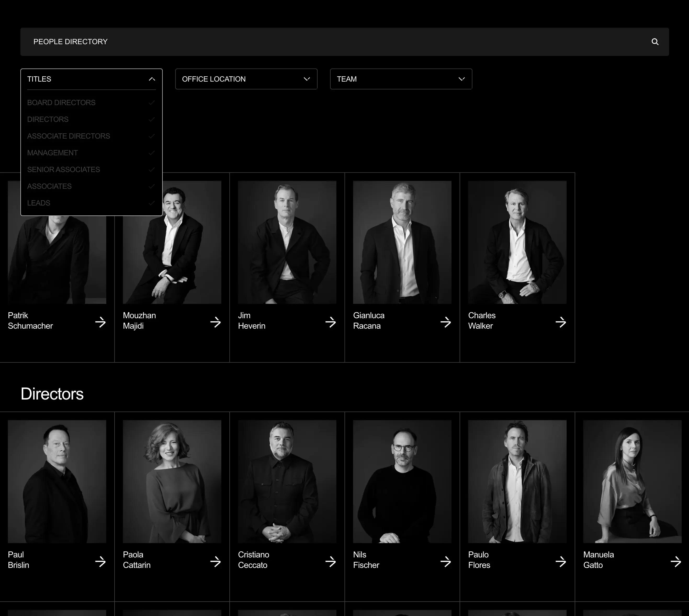
Task: Open Jim Heverin's profile arrow
Action: tap(330, 322)
